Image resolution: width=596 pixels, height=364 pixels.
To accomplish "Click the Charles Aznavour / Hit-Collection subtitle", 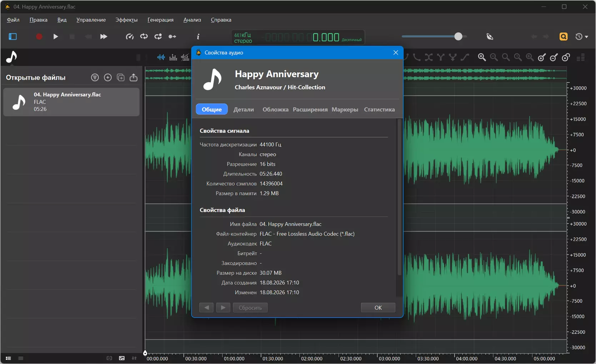I will [280, 87].
